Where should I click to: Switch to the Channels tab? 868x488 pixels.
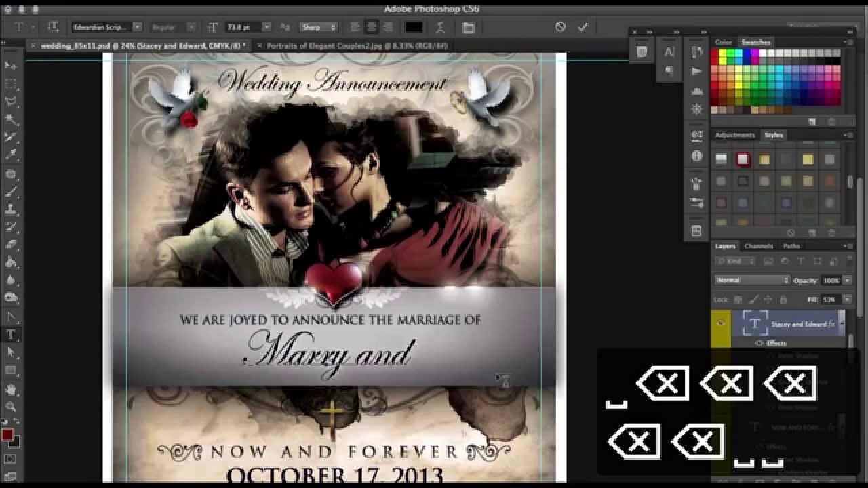click(x=759, y=246)
